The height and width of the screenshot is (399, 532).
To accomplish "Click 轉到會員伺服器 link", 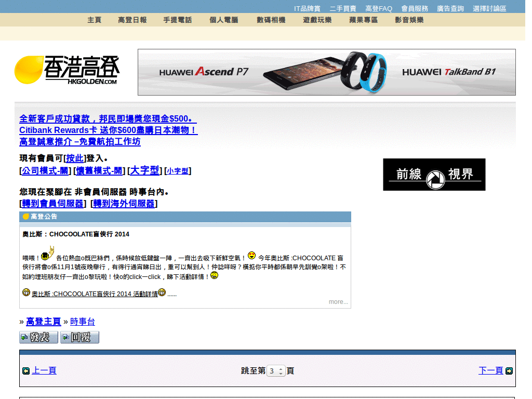I will tap(52, 204).
